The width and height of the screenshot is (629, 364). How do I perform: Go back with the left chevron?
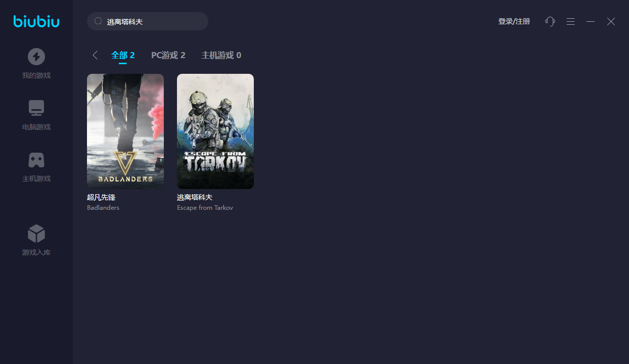tap(95, 55)
